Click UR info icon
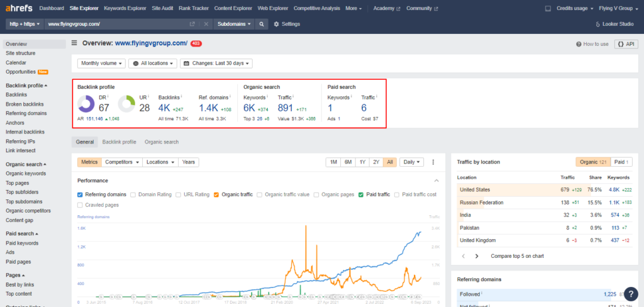This screenshot has width=644, height=307. 148,96
